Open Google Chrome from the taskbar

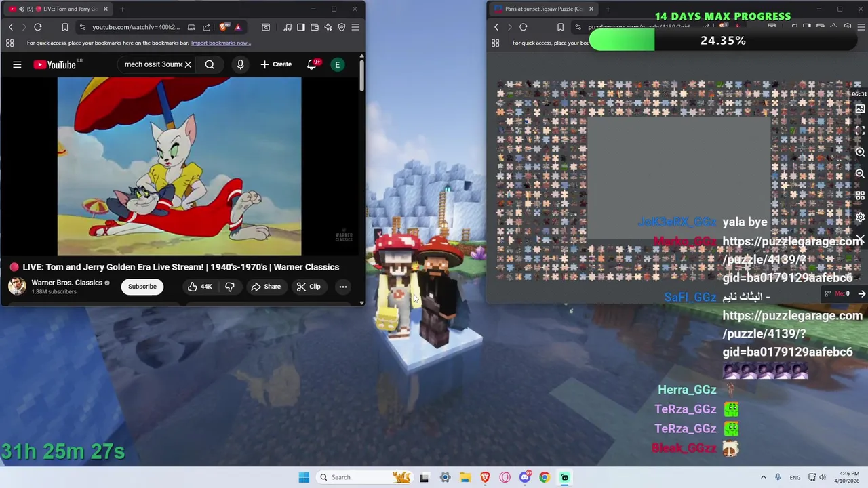[545, 477]
